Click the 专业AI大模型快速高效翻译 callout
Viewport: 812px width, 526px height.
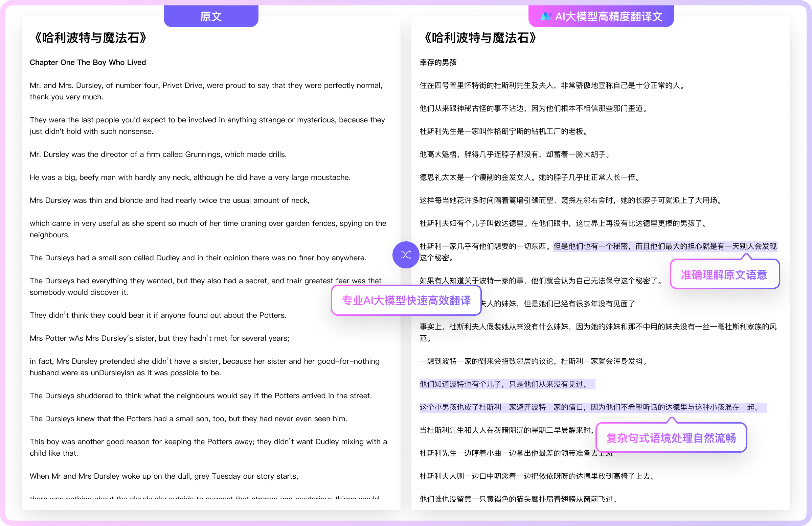click(406, 300)
